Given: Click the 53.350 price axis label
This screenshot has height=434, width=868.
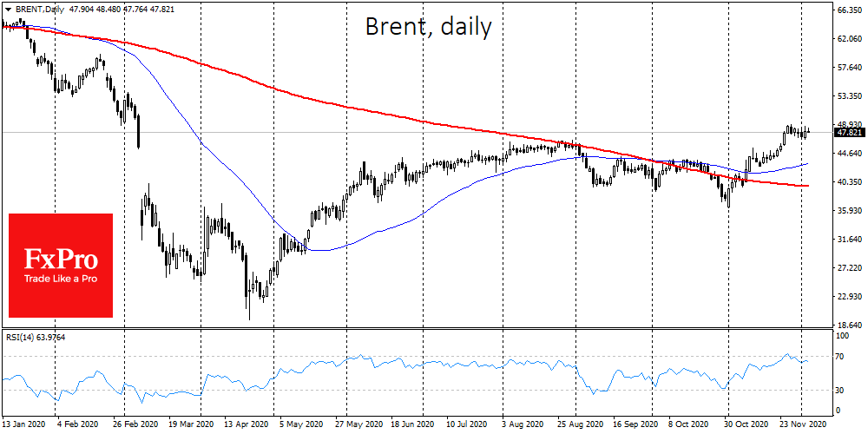Looking at the screenshot, I should (x=847, y=95).
